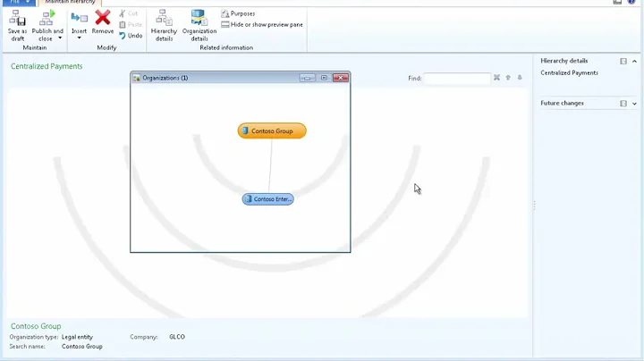This screenshot has width=644, height=361.
Task: Select the Contoso Group node
Action: coord(272,130)
